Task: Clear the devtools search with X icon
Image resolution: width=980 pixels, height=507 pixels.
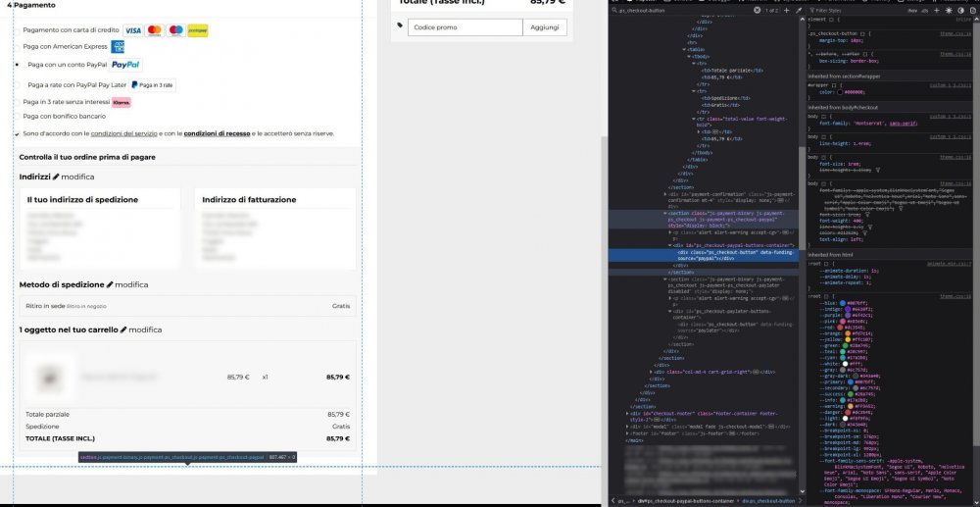Action: click(757, 11)
